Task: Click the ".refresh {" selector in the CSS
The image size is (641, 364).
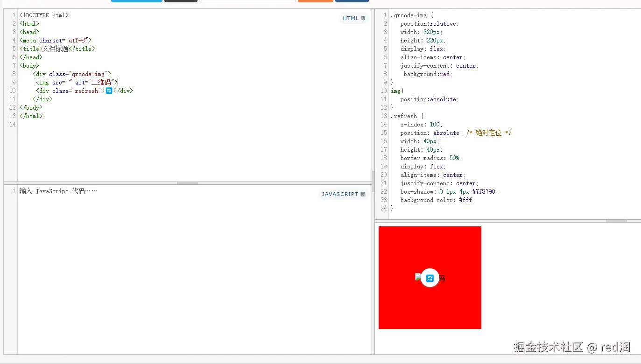Action: tap(407, 116)
